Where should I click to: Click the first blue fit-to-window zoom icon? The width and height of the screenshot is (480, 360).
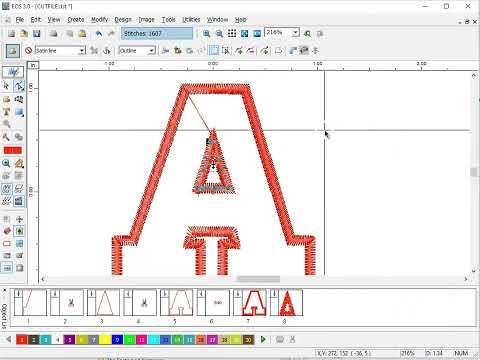[244, 33]
